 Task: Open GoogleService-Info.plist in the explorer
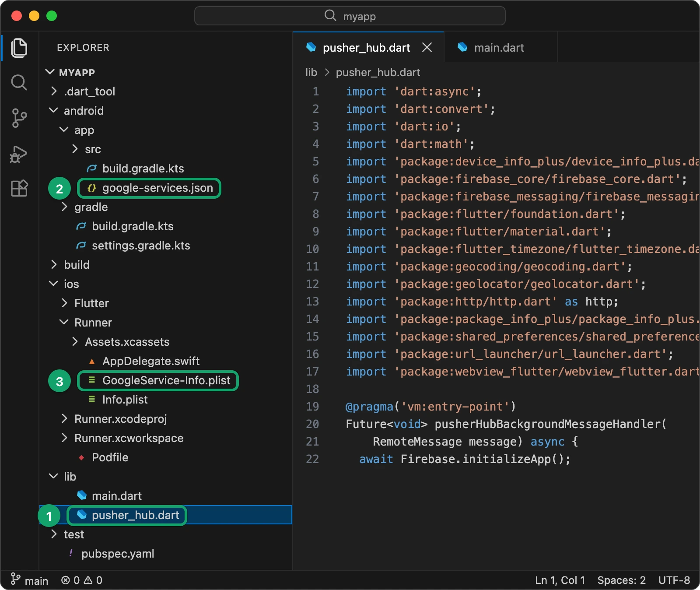[x=166, y=380]
